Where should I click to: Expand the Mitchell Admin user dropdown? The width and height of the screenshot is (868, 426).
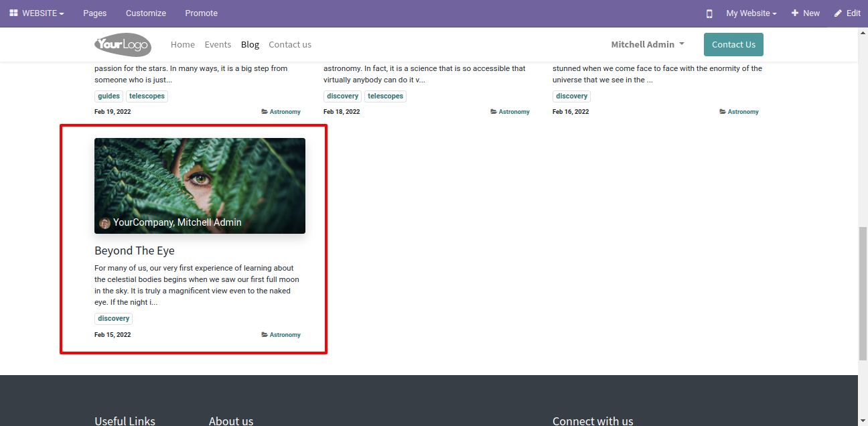coord(648,45)
